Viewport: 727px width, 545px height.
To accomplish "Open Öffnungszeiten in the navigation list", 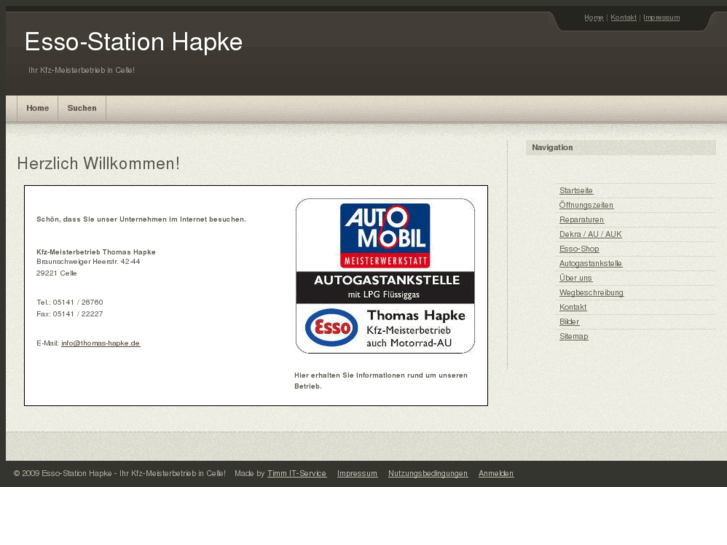I will click(x=586, y=205).
